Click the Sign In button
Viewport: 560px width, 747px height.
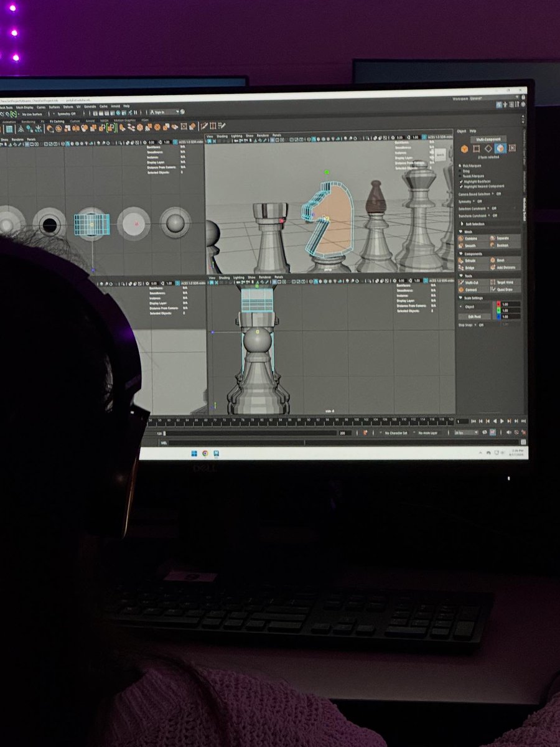(165, 112)
